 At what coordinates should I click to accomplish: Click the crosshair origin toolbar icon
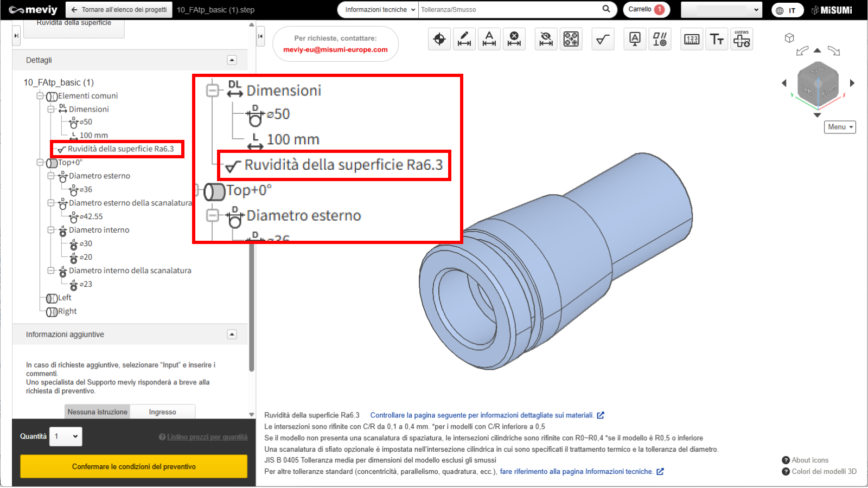[x=439, y=39]
